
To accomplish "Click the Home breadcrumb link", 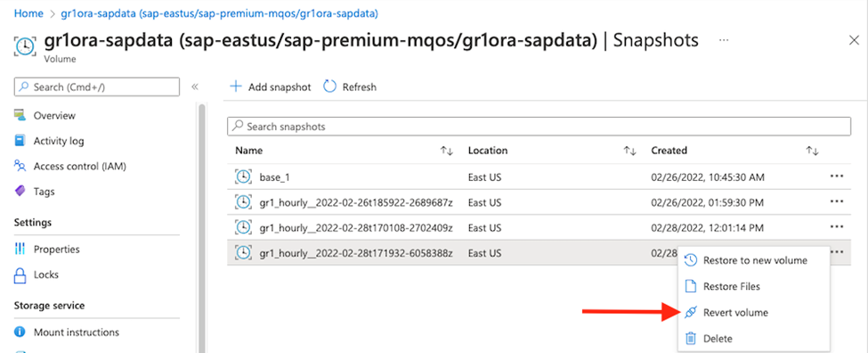I will coord(28,14).
